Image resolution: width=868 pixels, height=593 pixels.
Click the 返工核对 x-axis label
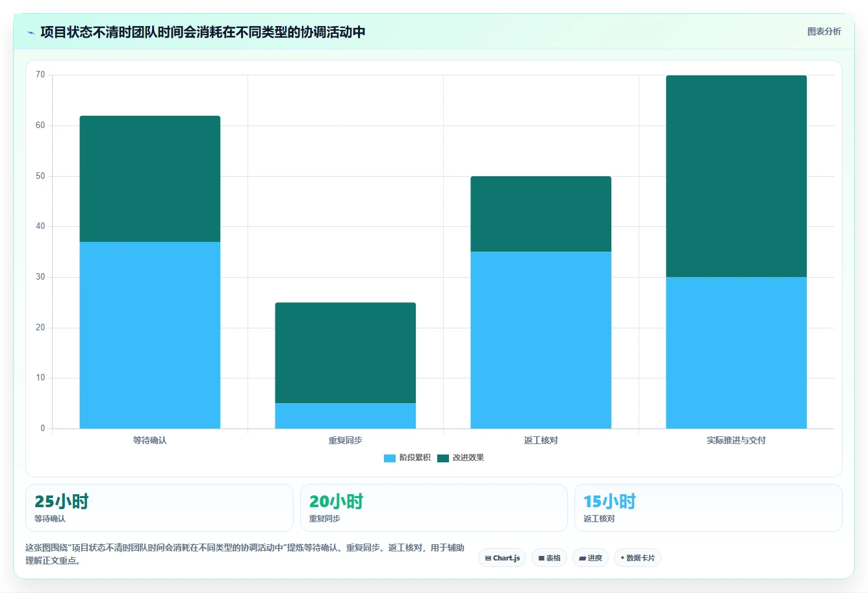tap(541, 440)
